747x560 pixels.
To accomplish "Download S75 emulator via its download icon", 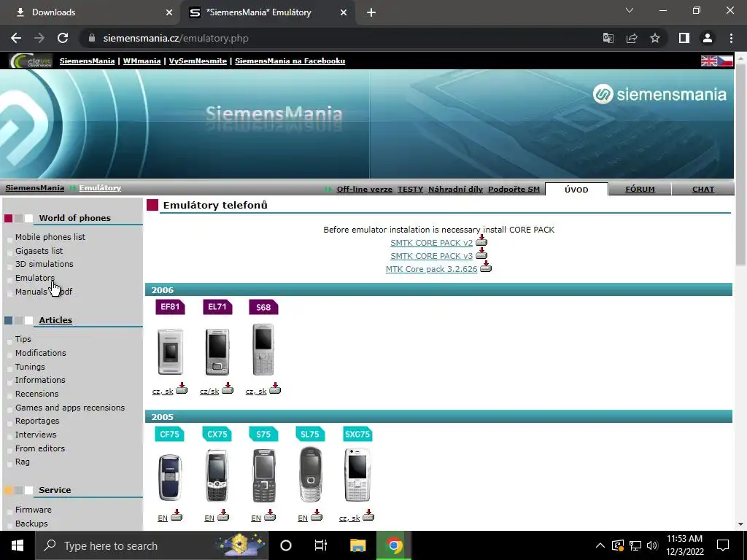I will 270,516.
